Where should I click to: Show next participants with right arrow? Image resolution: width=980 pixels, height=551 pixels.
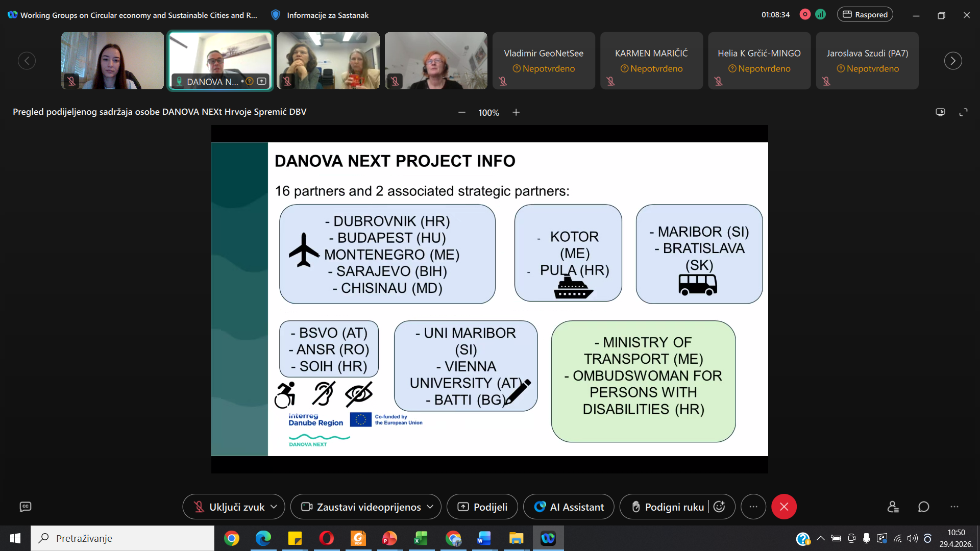point(953,61)
